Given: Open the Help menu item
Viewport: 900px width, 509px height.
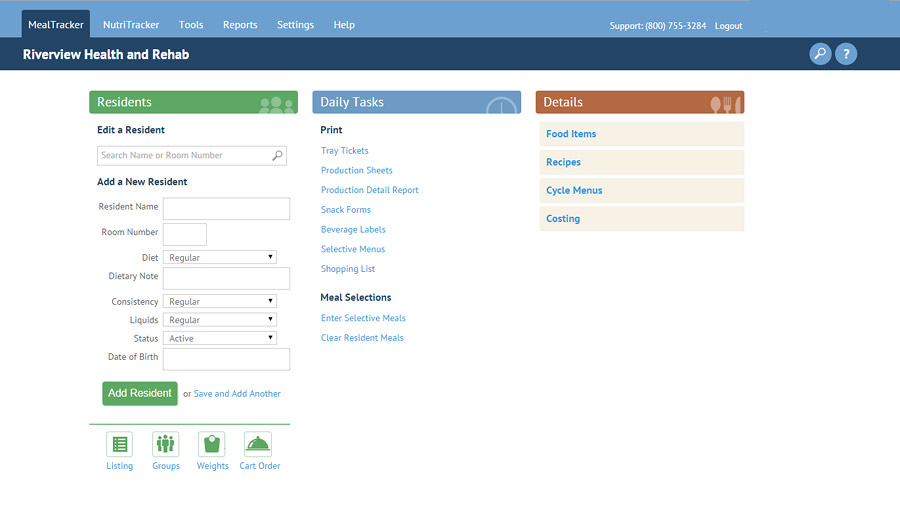Looking at the screenshot, I should click(x=344, y=25).
